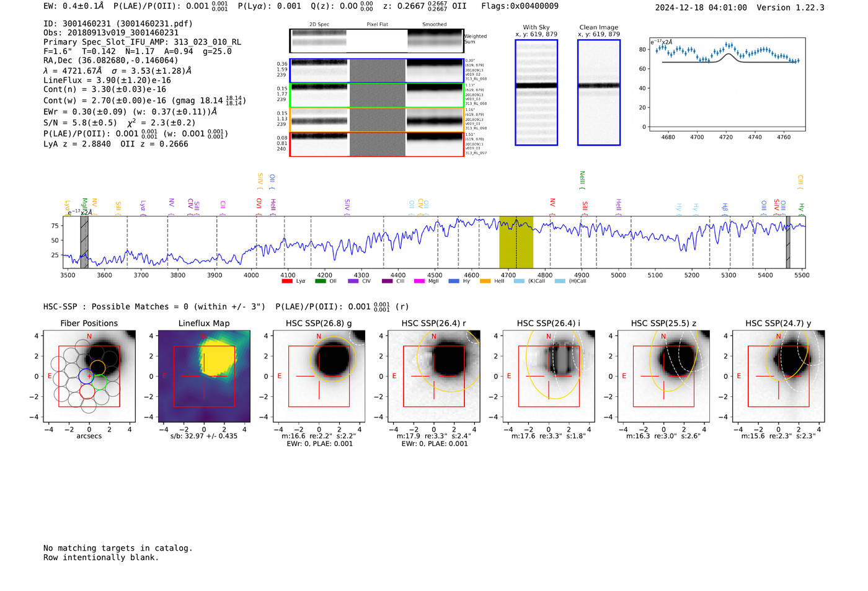Click the 'ID: 3001460231 (3001460231.pdf)' line
The height and width of the screenshot is (591, 868).
tap(118, 24)
